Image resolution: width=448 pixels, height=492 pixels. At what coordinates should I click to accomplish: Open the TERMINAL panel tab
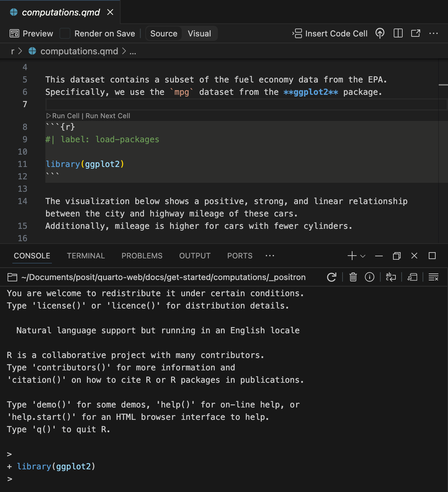point(86,256)
